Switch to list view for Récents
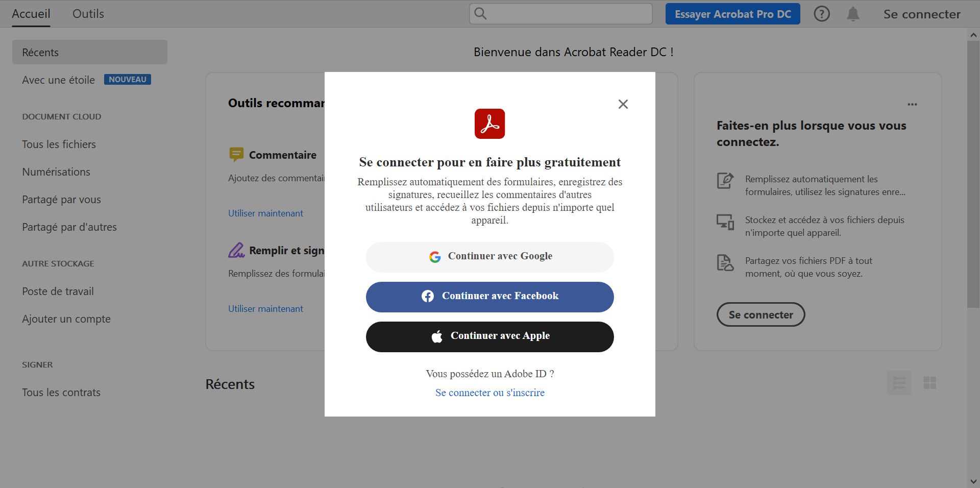This screenshot has height=488, width=980. [899, 383]
